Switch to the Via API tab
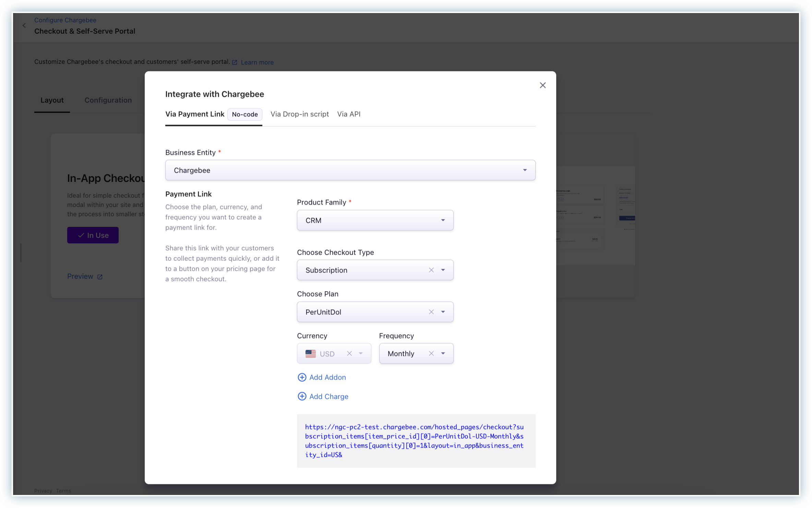812x508 pixels. click(x=348, y=114)
